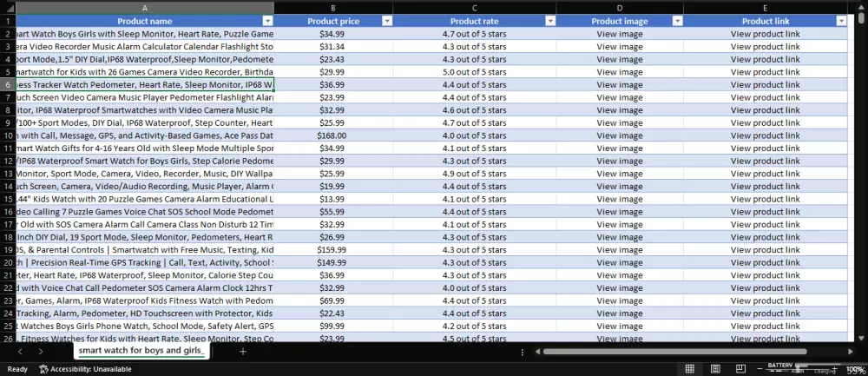Click the vertical scrollbar down arrow
Screen dimensions: 868x376
[x=861, y=338]
